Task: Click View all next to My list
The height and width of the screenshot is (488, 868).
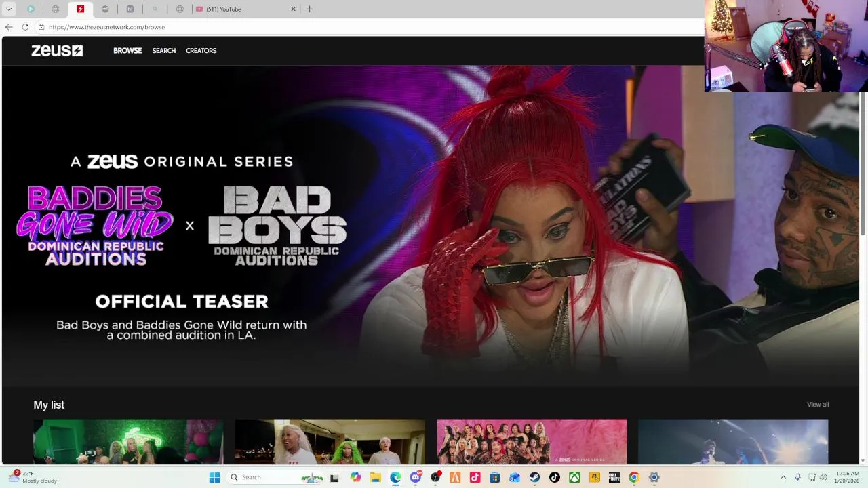Action: pos(817,404)
